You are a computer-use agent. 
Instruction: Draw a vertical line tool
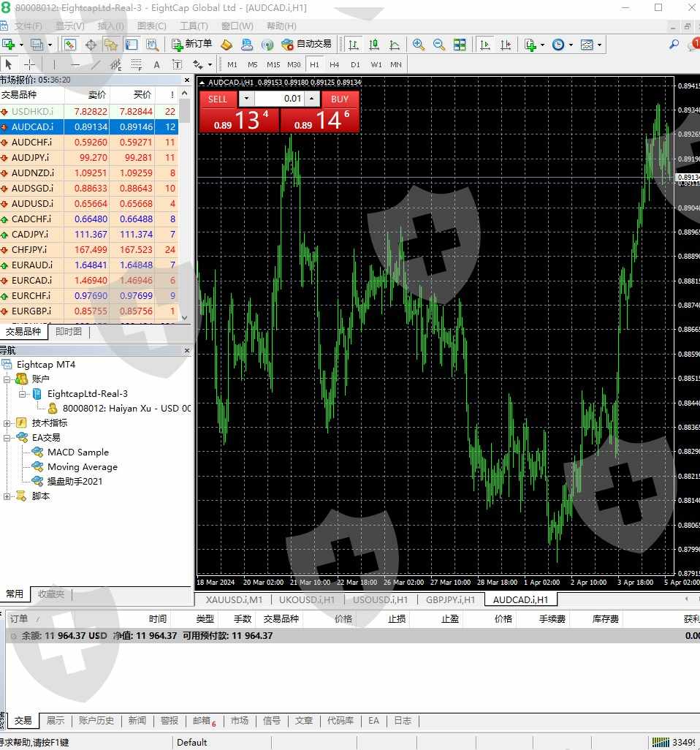click(x=54, y=64)
